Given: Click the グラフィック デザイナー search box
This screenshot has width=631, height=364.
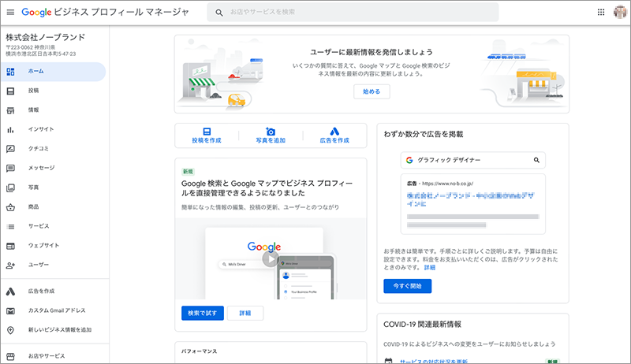Looking at the screenshot, I should coord(472,160).
